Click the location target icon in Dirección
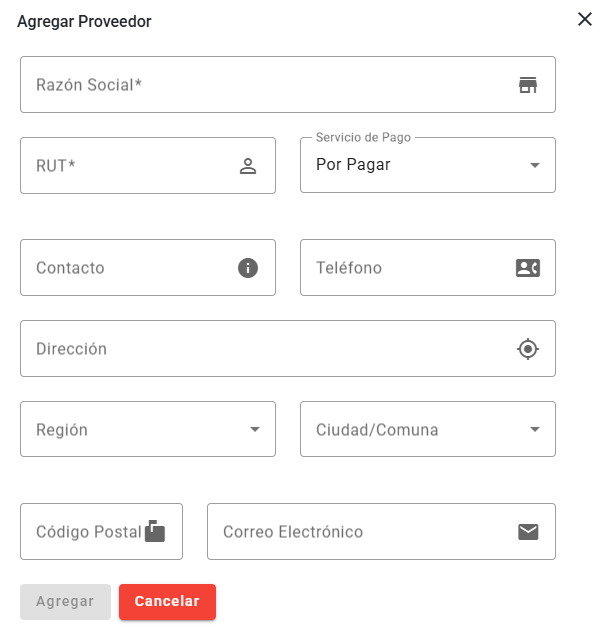The height and width of the screenshot is (630, 600). (x=527, y=349)
